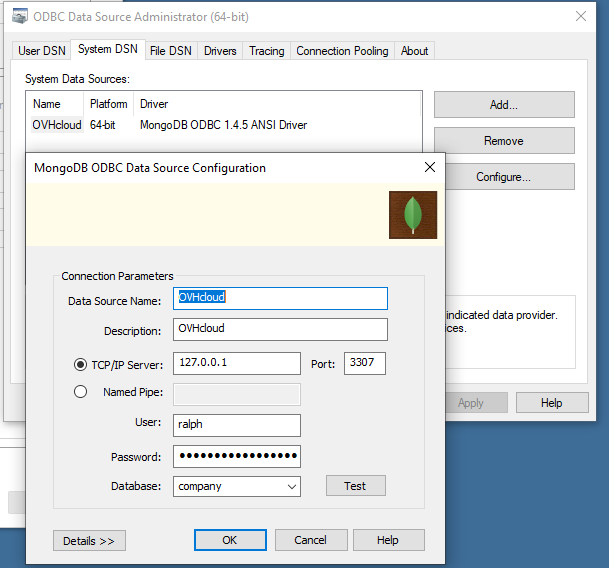Select the TCP/IP Server radio button
Viewport: 609px width, 568px height.
(81, 364)
